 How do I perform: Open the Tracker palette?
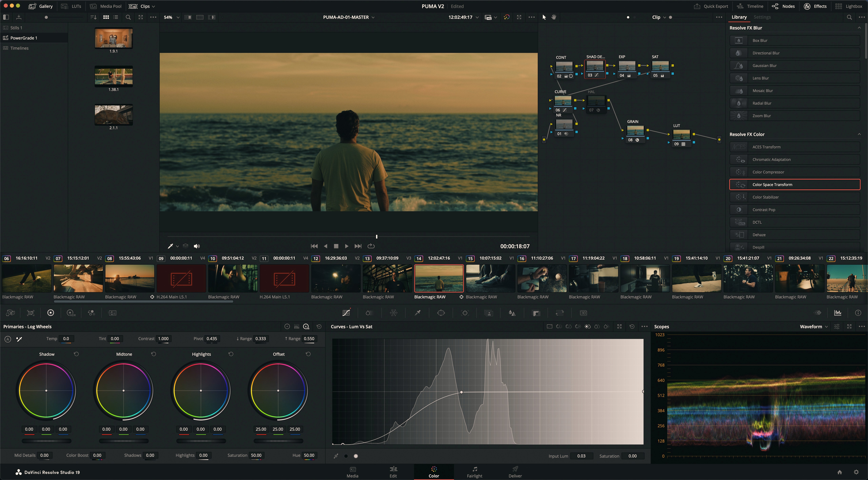(x=465, y=313)
